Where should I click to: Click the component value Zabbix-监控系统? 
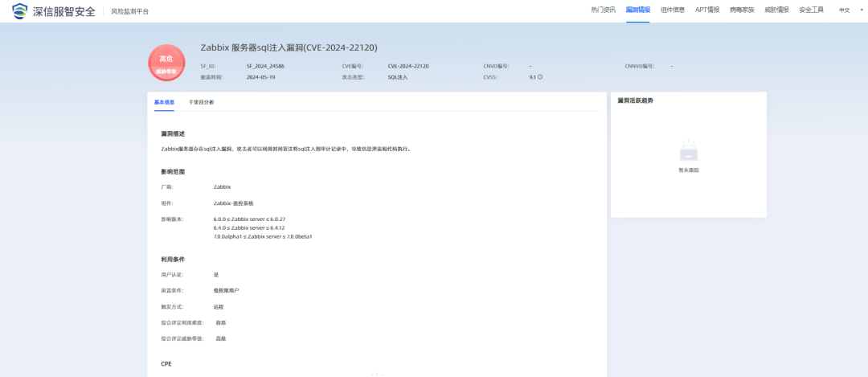point(234,203)
